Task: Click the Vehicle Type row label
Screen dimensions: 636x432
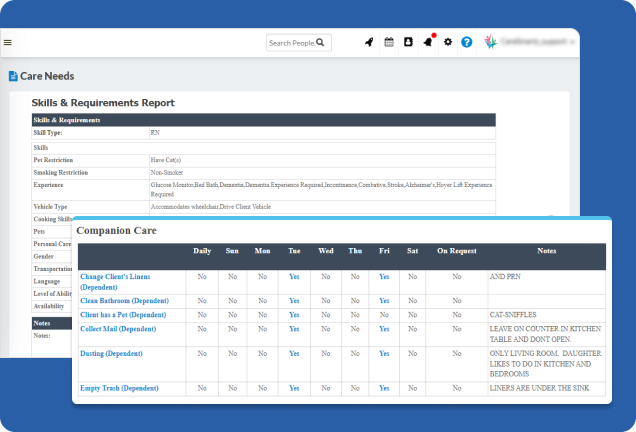Action: click(x=50, y=207)
